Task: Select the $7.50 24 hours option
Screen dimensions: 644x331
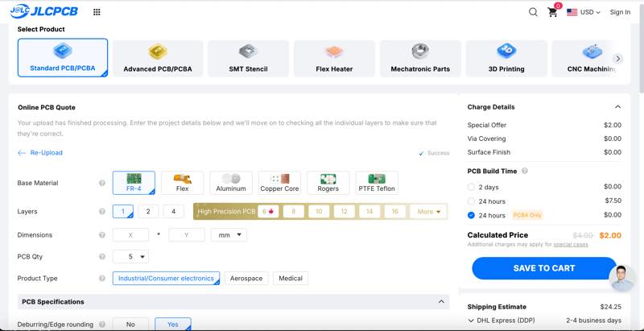Action: pyautogui.click(x=472, y=201)
